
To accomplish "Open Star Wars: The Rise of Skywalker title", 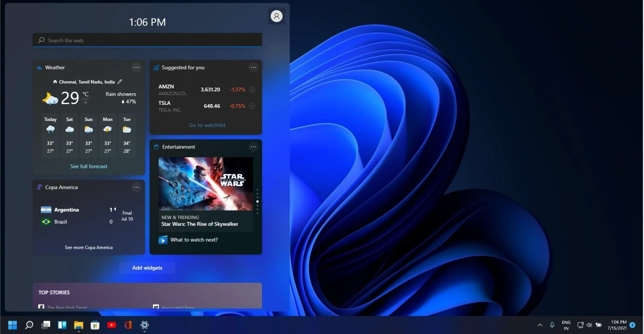I will (200, 224).
